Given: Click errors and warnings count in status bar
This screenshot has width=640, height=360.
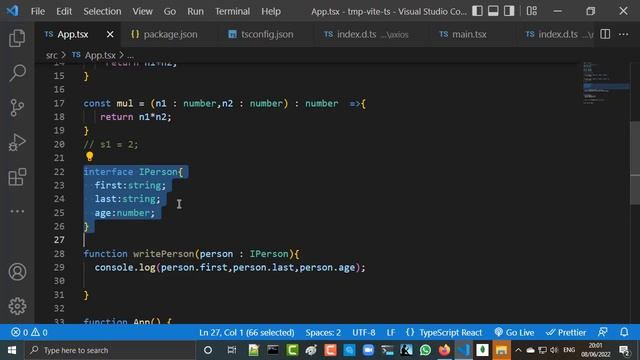Looking at the screenshot, I should (29, 333).
